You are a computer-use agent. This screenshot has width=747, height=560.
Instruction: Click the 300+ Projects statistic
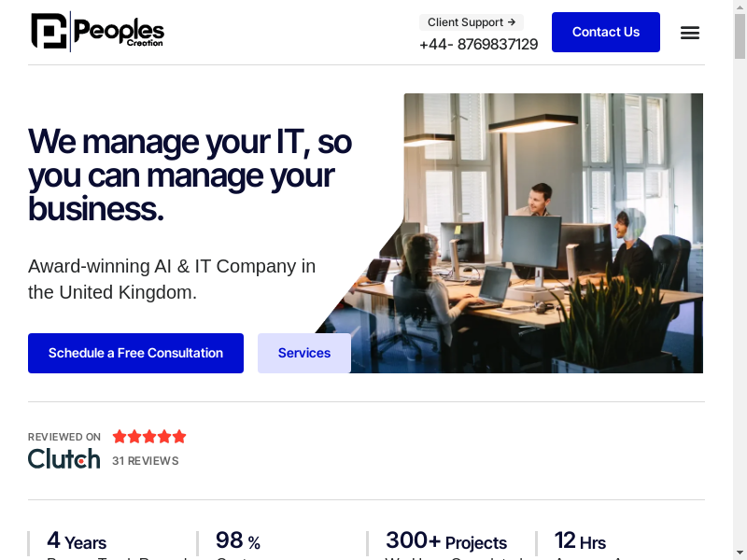click(446, 541)
